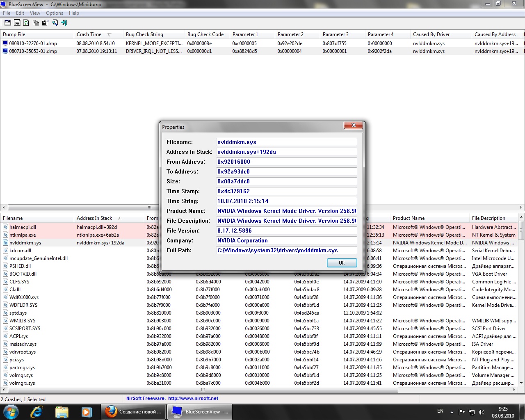Sort lower pane by Address In Stack
This screenshot has width=525, height=420.
tap(109, 218)
